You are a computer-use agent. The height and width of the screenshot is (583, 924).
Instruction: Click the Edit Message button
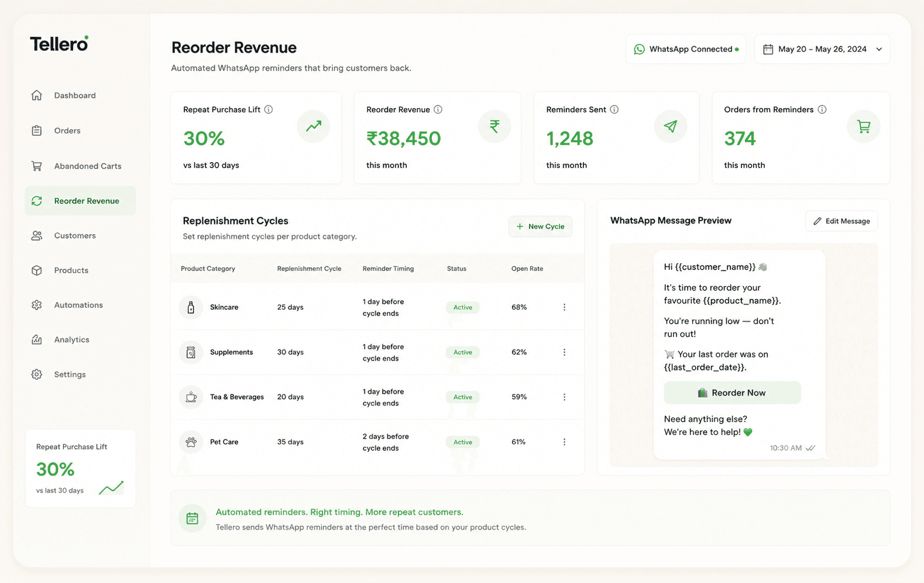tap(841, 221)
